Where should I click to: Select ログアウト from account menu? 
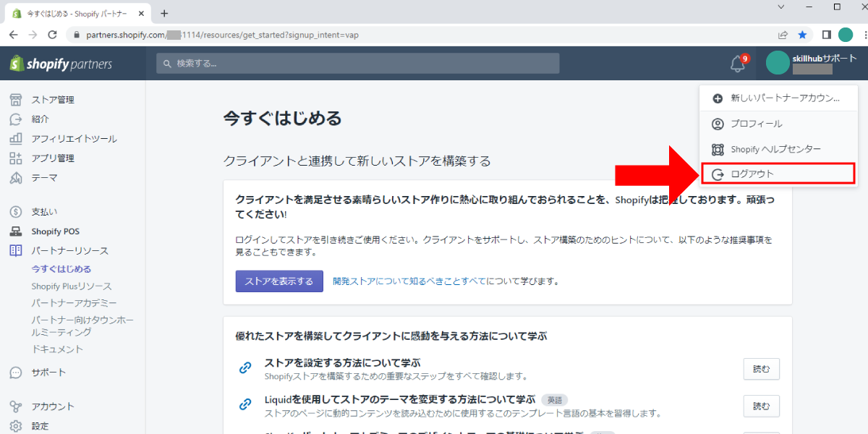pyautogui.click(x=778, y=174)
